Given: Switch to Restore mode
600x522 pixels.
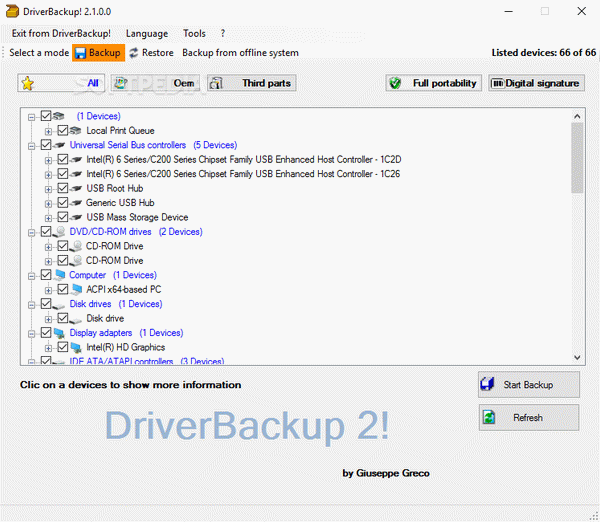Looking at the screenshot, I should click(152, 53).
